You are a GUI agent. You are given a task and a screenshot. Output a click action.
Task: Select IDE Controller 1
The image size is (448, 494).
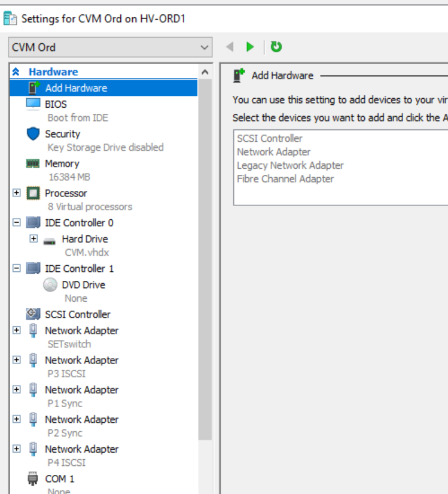tap(80, 269)
